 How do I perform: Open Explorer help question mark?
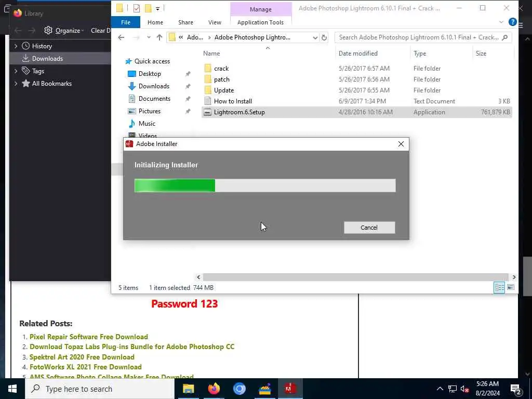tap(512, 22)
